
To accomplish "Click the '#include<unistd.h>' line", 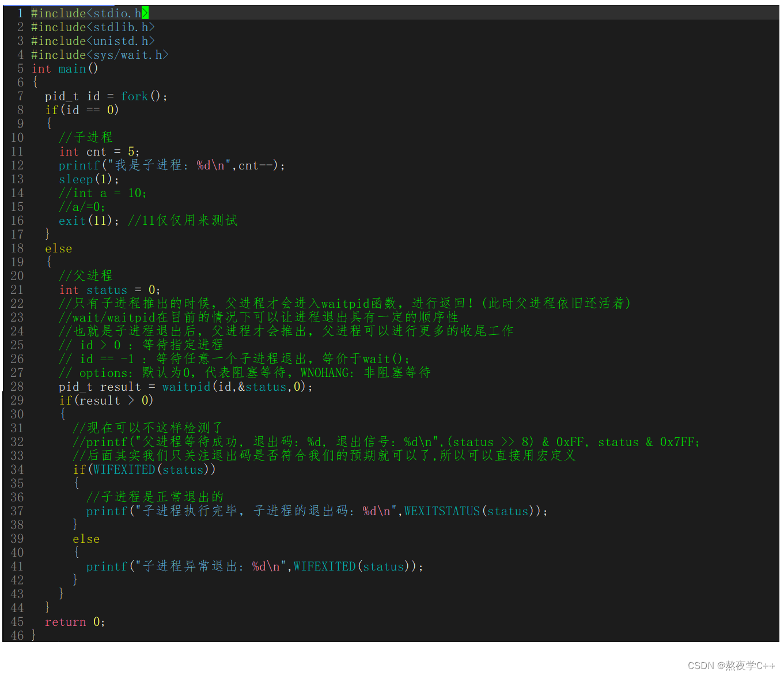I will [x=93, y=40].
